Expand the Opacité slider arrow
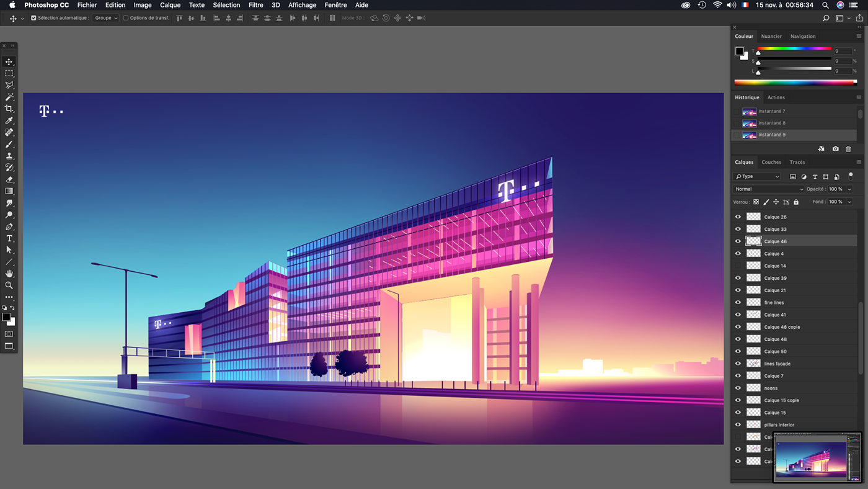 tap(849, 189)
